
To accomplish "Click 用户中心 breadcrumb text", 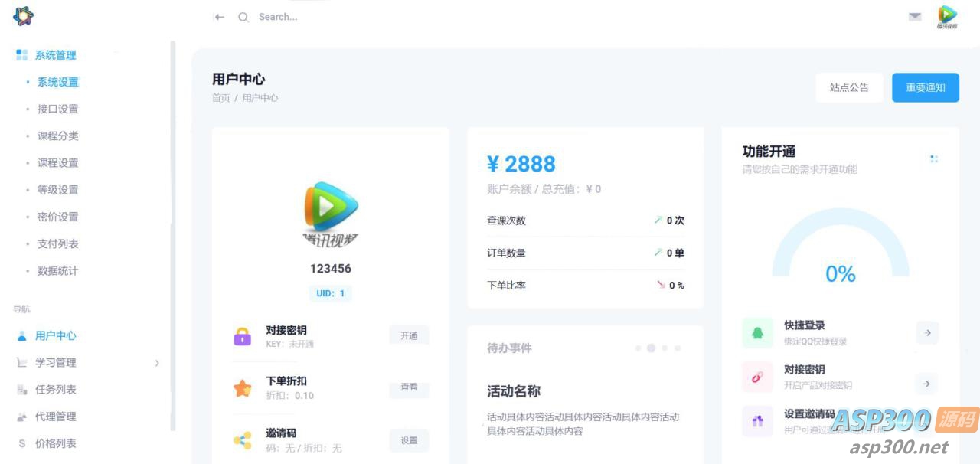I will coord(260,98).
